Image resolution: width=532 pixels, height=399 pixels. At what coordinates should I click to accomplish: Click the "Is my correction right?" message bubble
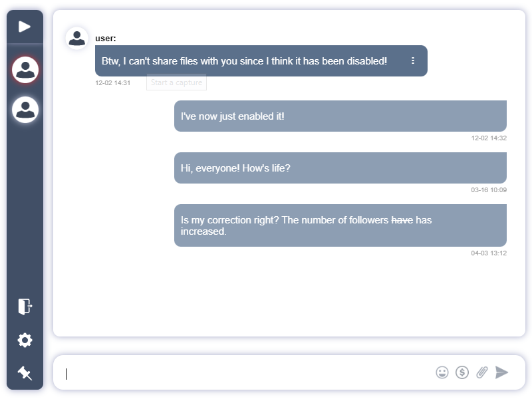point(340,225)
